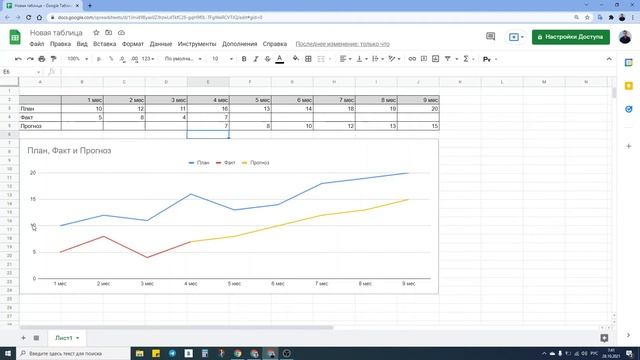Screen dimensions: 640x360
Task: Toggle strikethrough formatting
Action: click(267, 59)
